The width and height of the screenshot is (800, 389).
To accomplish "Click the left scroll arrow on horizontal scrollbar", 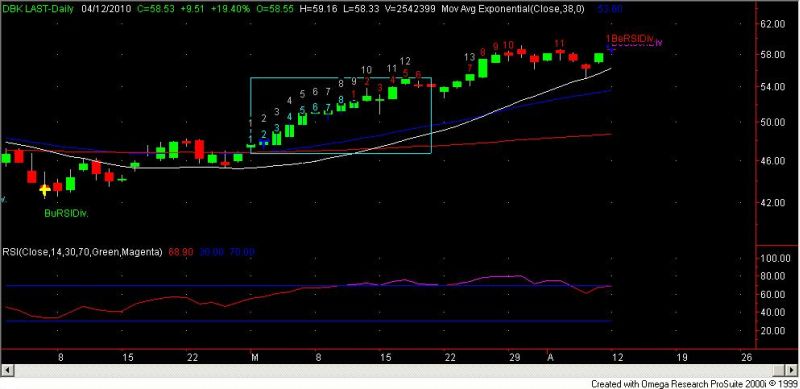I will click(5, 370).
